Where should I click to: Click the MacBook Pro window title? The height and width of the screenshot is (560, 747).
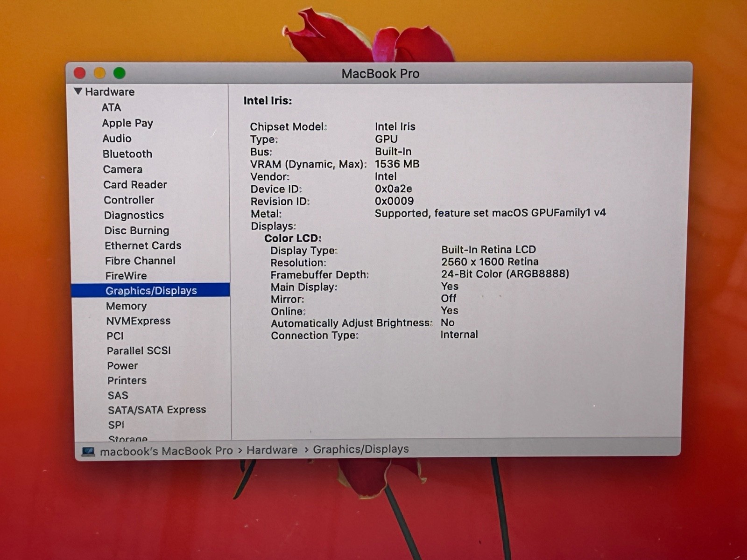(x=381, y=74)
